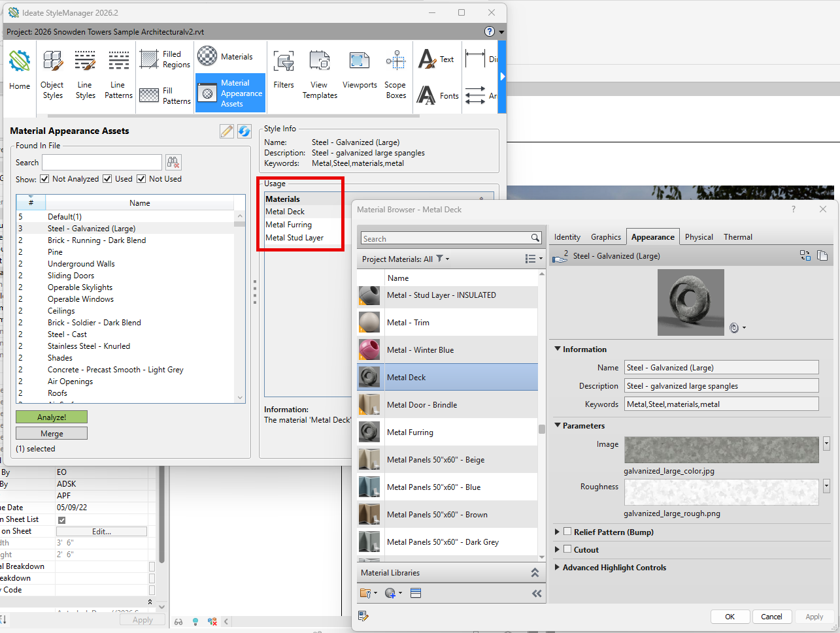Image resolution: width=840 pixels, height=633 pixels.
Task: Open Line Styles in StyleManager
Action: [x=85, y=74]
